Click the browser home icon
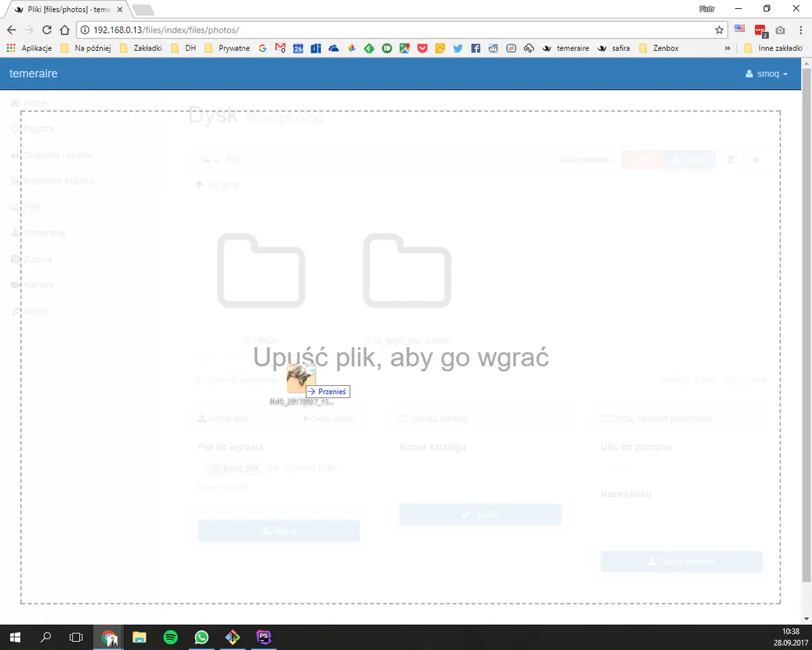This screenshot has width=812, height=650. tap(64, 30)
